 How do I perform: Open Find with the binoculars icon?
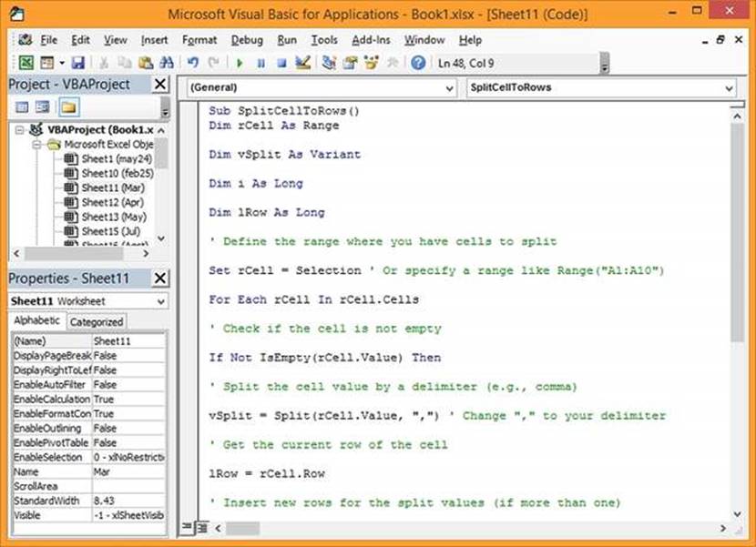click(x=167, y=63)
